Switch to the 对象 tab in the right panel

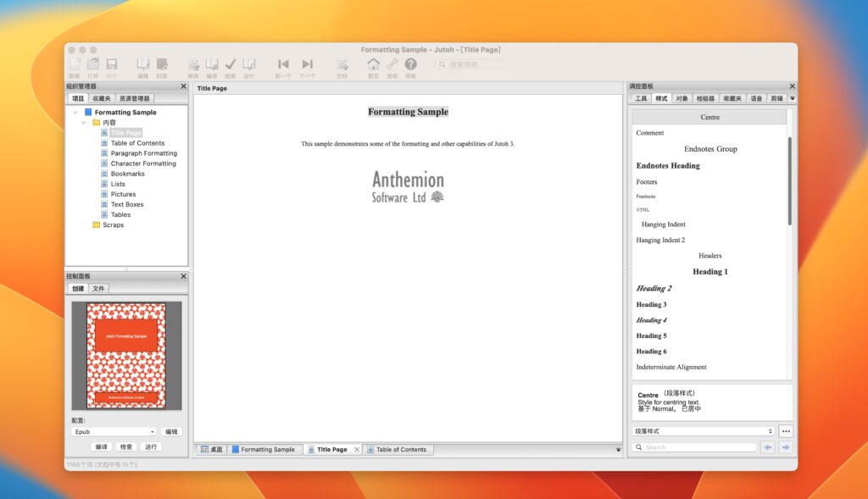tap(682, 97)
